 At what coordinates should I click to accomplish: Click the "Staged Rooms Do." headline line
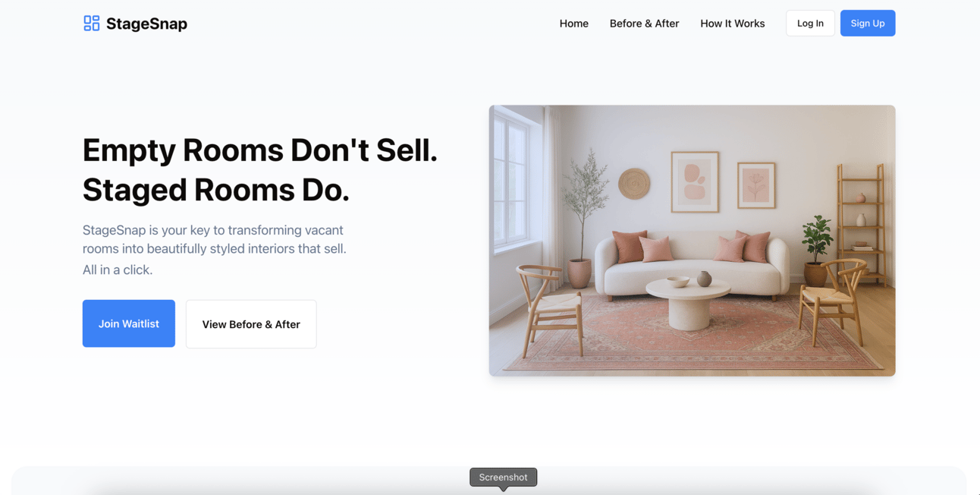pyautogui.click(x=216, y=190)
